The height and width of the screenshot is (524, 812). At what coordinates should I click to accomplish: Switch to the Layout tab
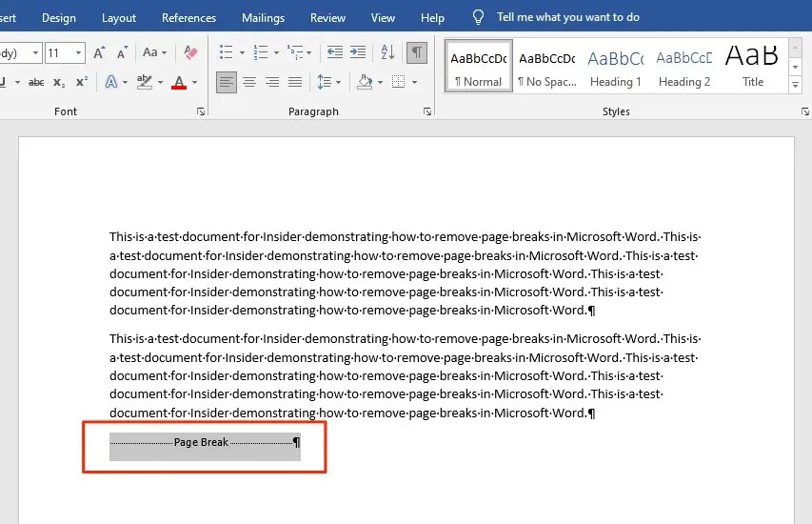click(119, 18)
